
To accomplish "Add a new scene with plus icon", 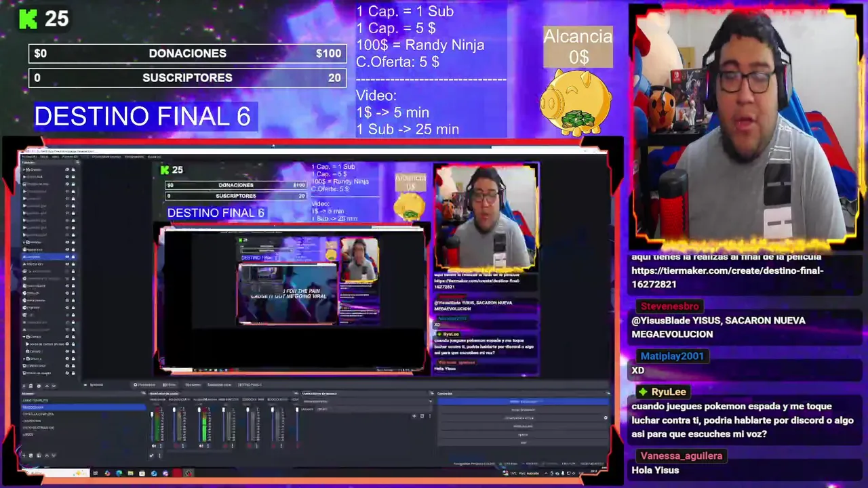I will coord(24,455).
